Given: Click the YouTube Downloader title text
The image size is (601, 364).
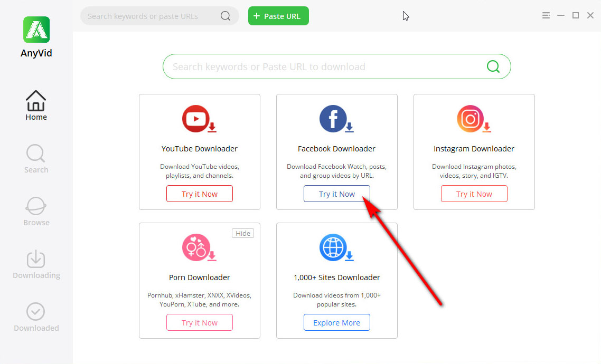Looking at the screenshot, I should pyautogui.click(x=199, y=149).
